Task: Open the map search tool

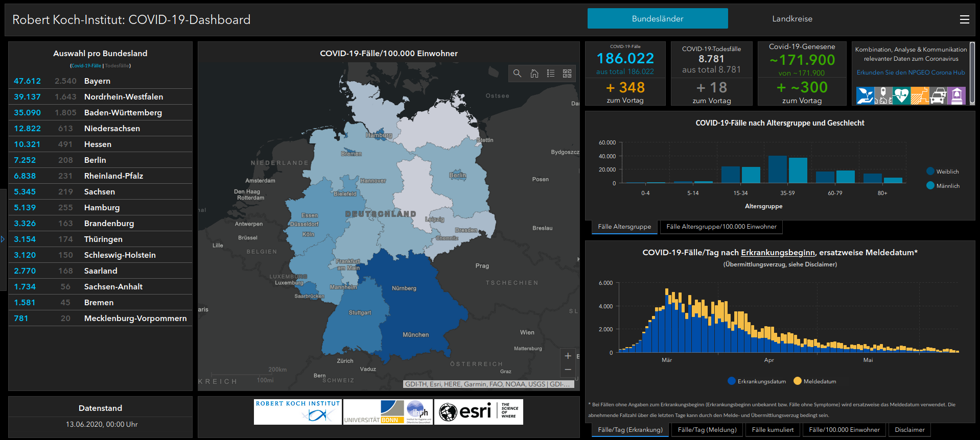Action: 517,74
